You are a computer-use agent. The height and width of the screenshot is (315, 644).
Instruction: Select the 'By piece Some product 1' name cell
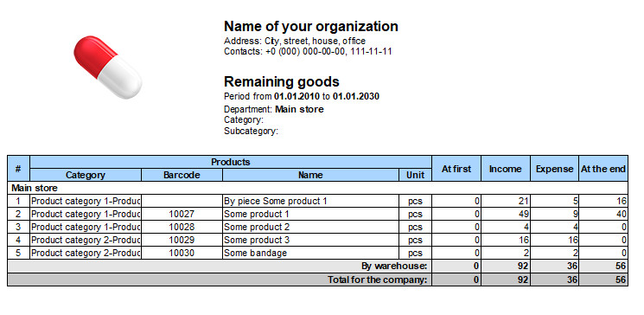[310, 201]
